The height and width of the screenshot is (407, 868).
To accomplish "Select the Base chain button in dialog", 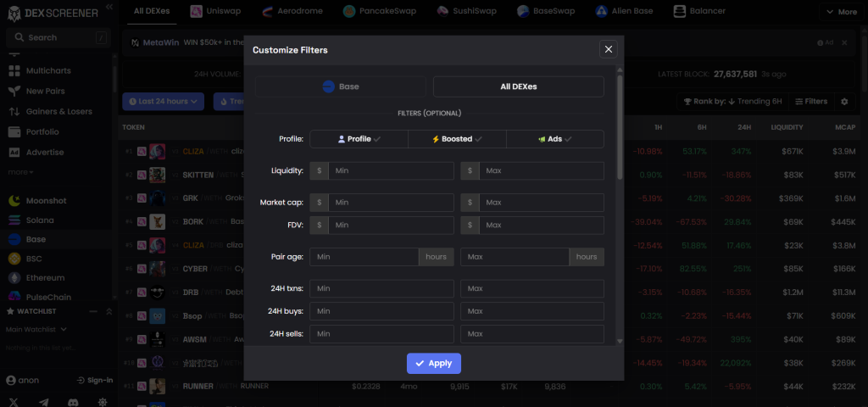I will click(341, 86).
